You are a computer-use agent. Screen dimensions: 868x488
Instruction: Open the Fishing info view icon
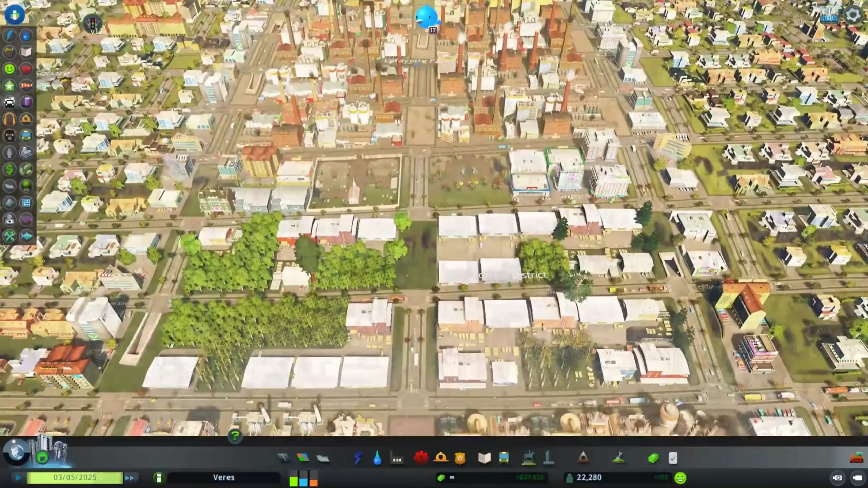26,236
